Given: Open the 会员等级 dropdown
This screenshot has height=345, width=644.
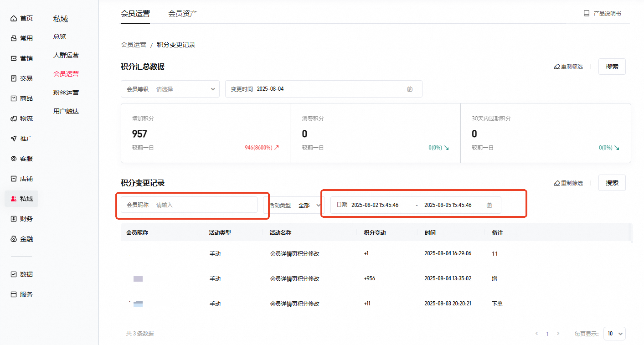Looking at the screenshot, I should click(x=170, y=89).
